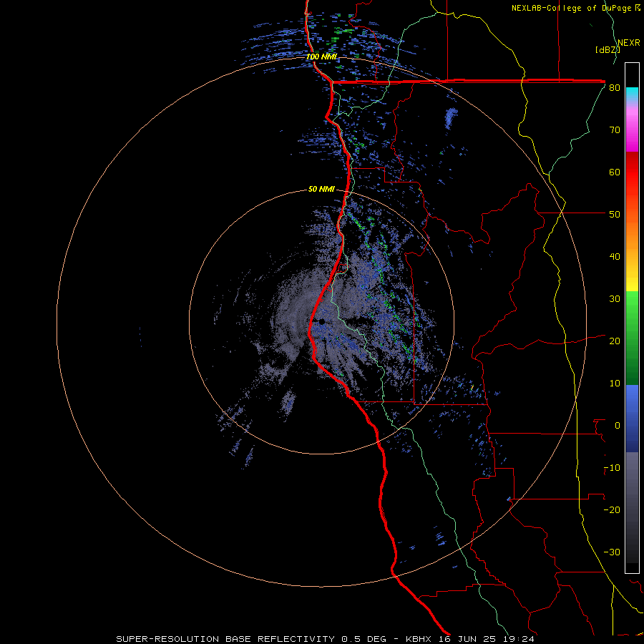Click the NEXLAB-College of DuPage label
The width and height of the screenshot is (644, 644).
tap(575, 8)
